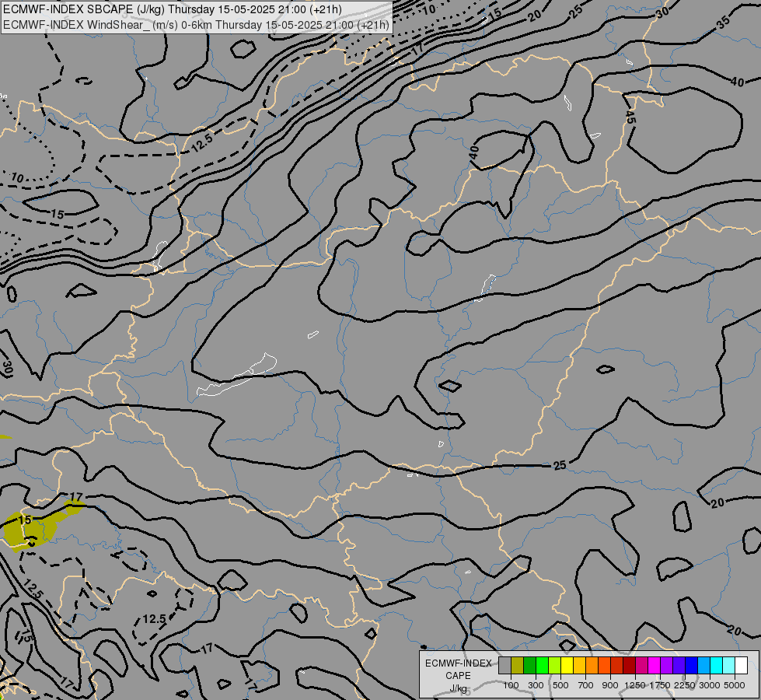Click the 5000 legend tick label
This screenshot has width=761, height=700.
pyautogui.click(x=735, y=685)
